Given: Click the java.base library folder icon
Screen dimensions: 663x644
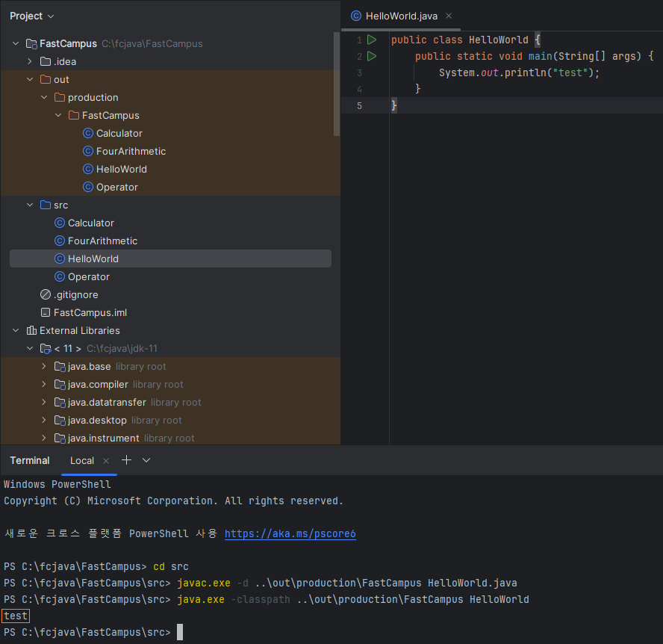Looking at the screenshot, I should pos(60,366).
